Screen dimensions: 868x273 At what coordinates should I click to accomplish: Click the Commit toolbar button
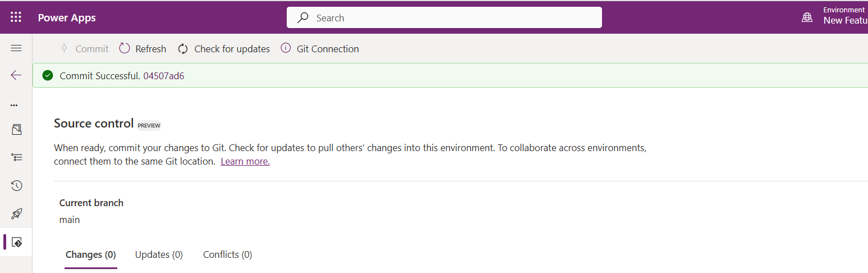click(85, 49)
